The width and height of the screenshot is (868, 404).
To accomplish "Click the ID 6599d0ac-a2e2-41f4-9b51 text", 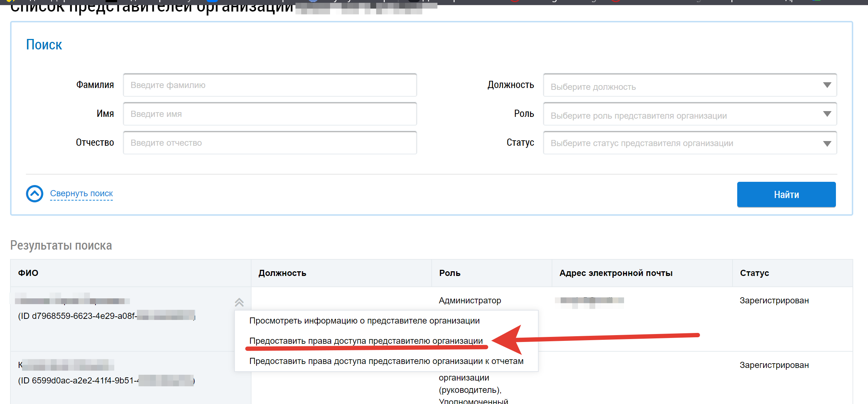I will (79, 381).
